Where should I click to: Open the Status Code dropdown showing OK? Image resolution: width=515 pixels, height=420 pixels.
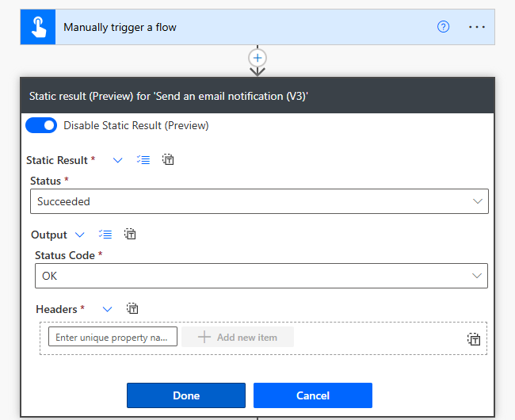click(261, 276)
